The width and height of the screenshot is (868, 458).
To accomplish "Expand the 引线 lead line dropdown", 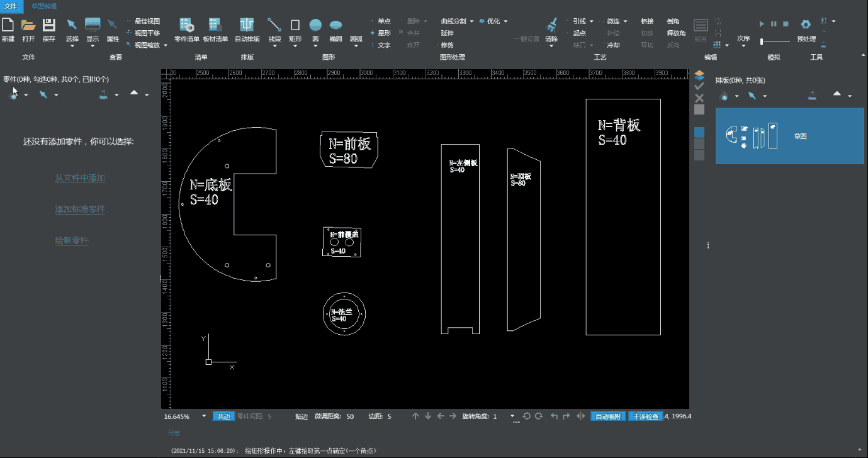I will click(x=591, y=21).
